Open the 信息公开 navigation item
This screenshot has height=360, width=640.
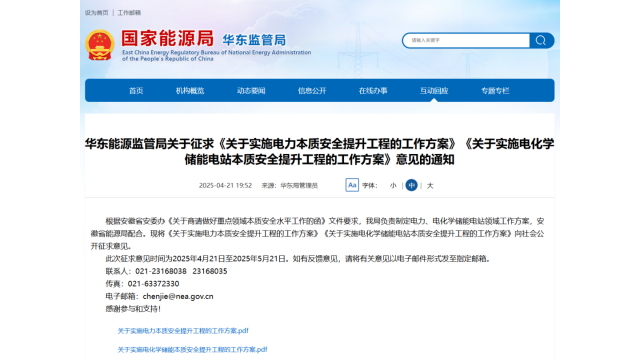click(x=312, y=91)
